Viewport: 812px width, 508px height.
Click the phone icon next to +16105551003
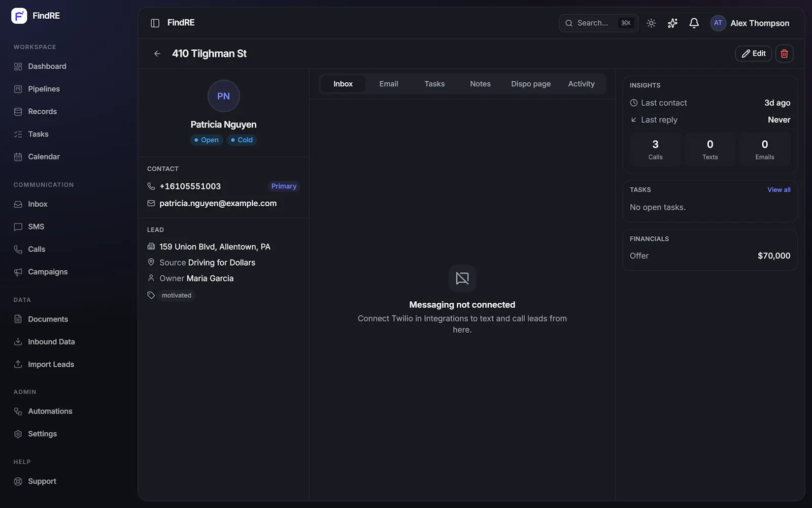151,186
